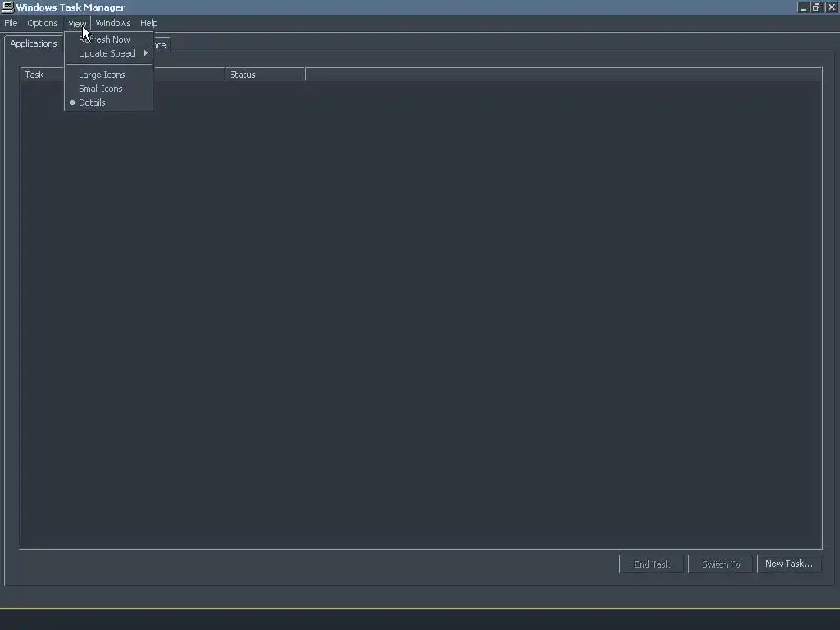
Task: Open the Help menu
Action: click(x=149, y=23)
